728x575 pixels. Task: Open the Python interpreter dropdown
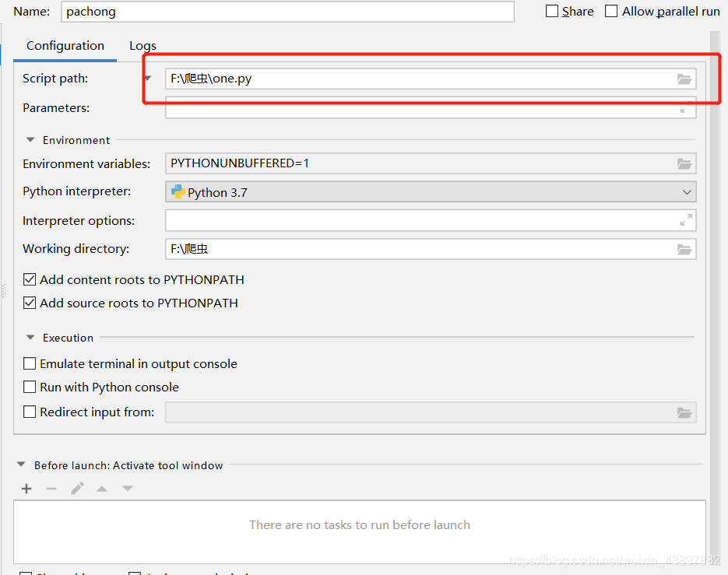click(687, 192)
